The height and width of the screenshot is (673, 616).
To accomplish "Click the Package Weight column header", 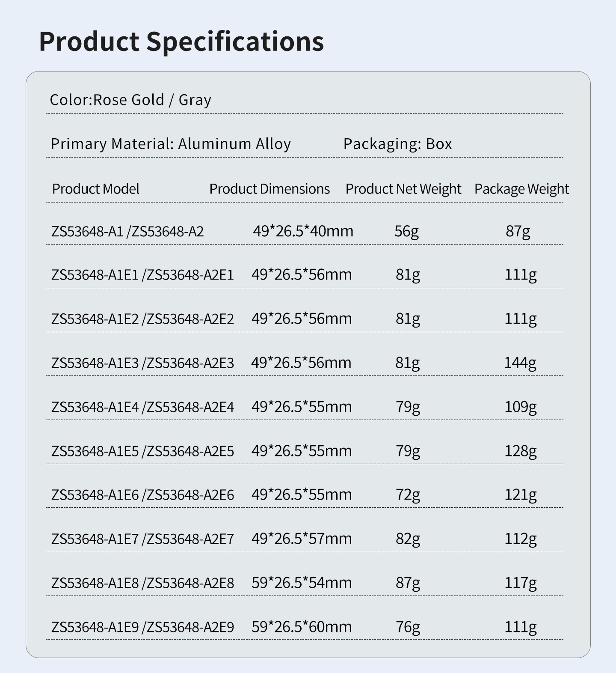I will coord(521,189).
